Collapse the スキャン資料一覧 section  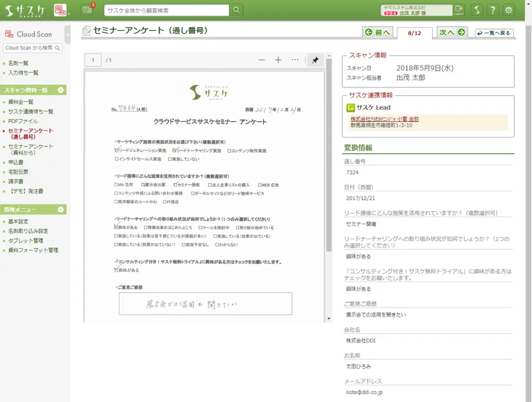61,90
